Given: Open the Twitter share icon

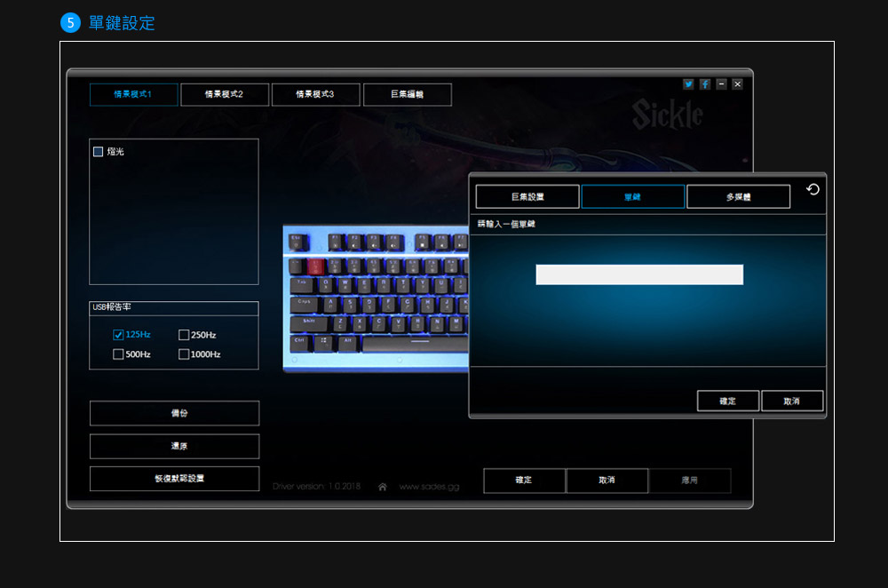Looking at the screenshot, I should [688, 83].
